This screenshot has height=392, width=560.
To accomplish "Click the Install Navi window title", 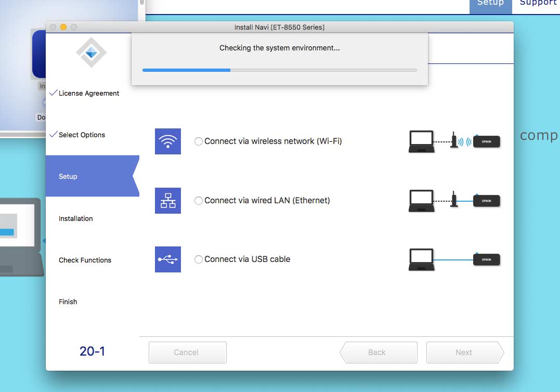I will (279, 27).
